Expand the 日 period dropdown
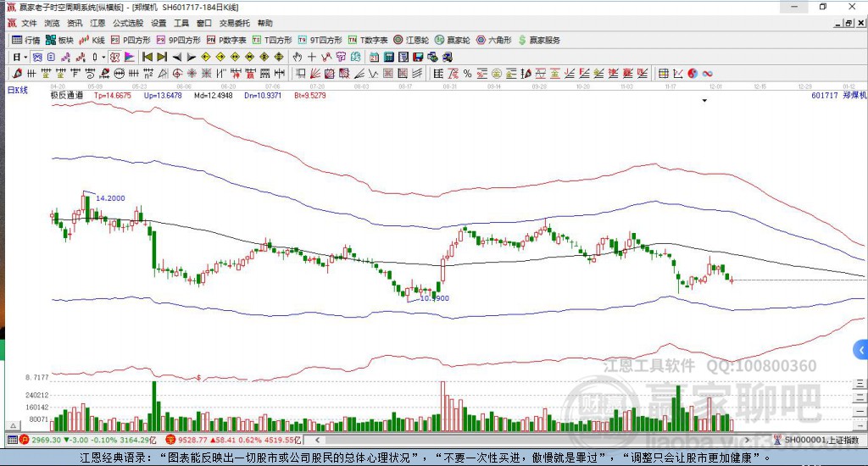 (x=25, y=57)
